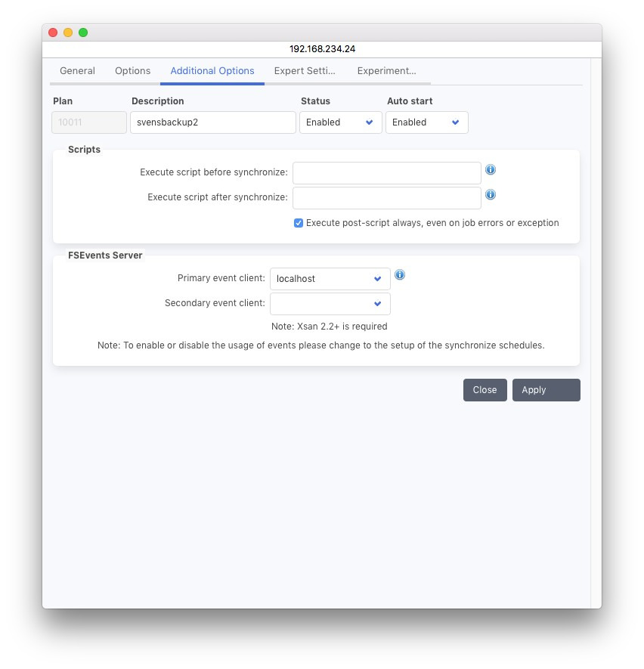
Task: Click info icon next to Primary event client
Action: point(400,275)
